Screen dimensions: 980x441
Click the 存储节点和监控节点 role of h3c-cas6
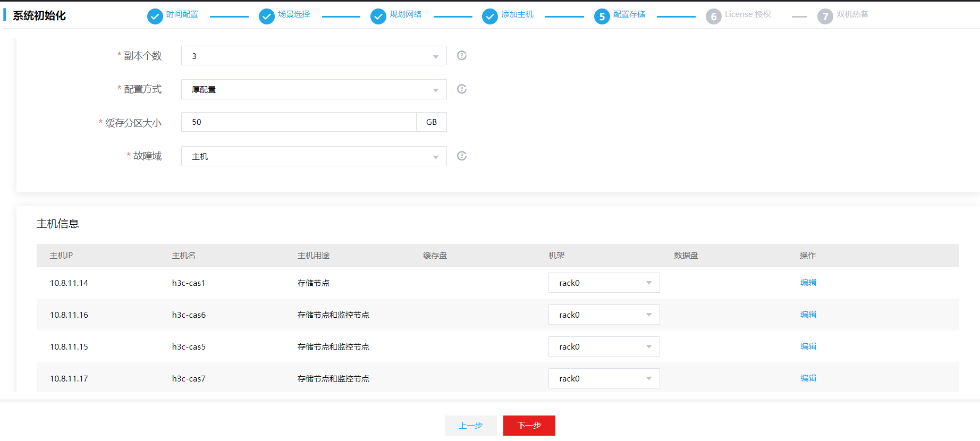[333, 315]
